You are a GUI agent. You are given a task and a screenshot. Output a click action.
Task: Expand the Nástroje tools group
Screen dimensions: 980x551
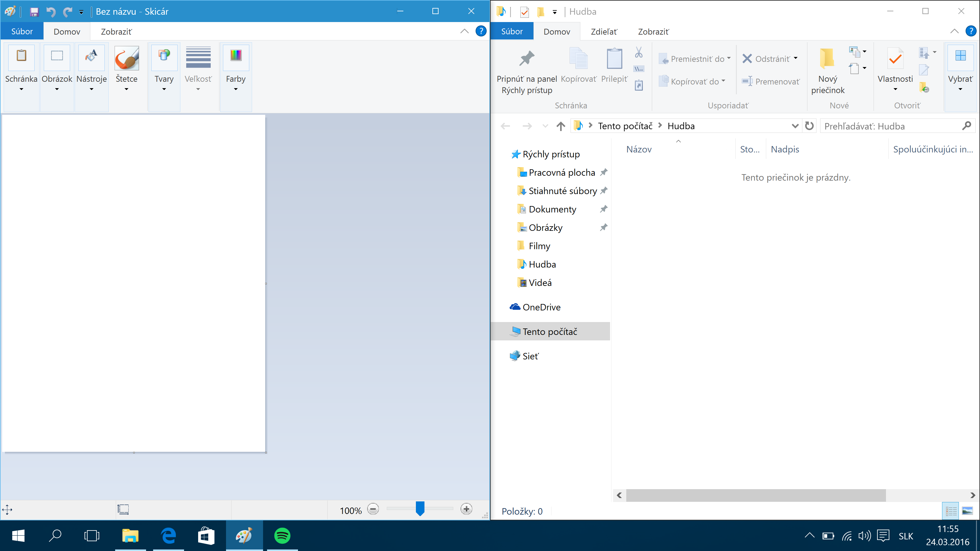92,77
